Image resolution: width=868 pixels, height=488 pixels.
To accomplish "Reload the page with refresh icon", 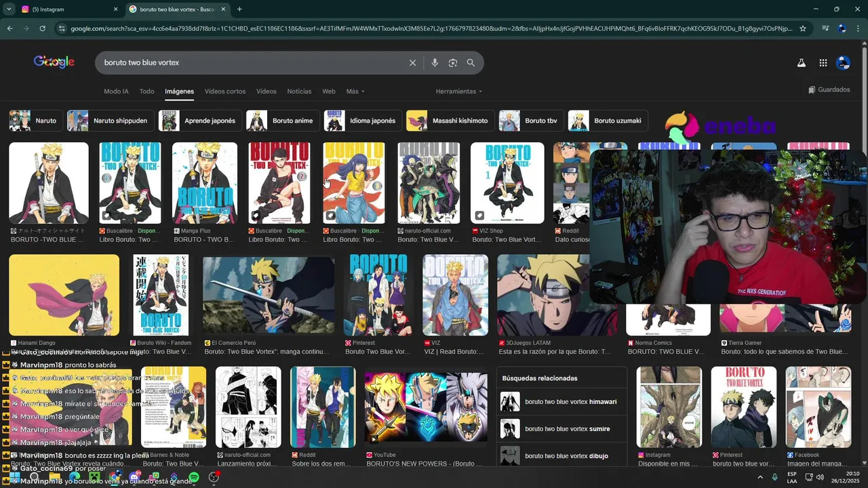I will click(42, 28).
